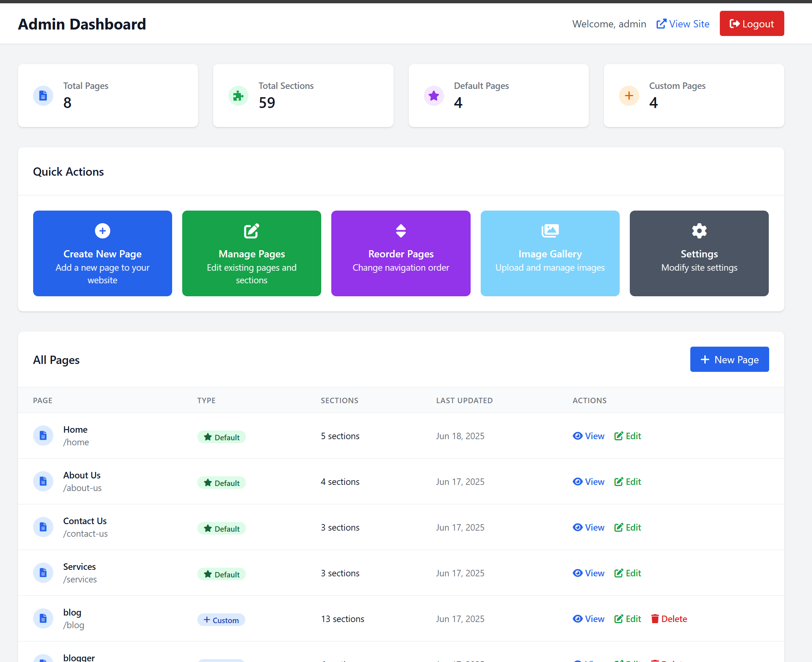
Task: Open the View Site link
Action: [683, 24]
